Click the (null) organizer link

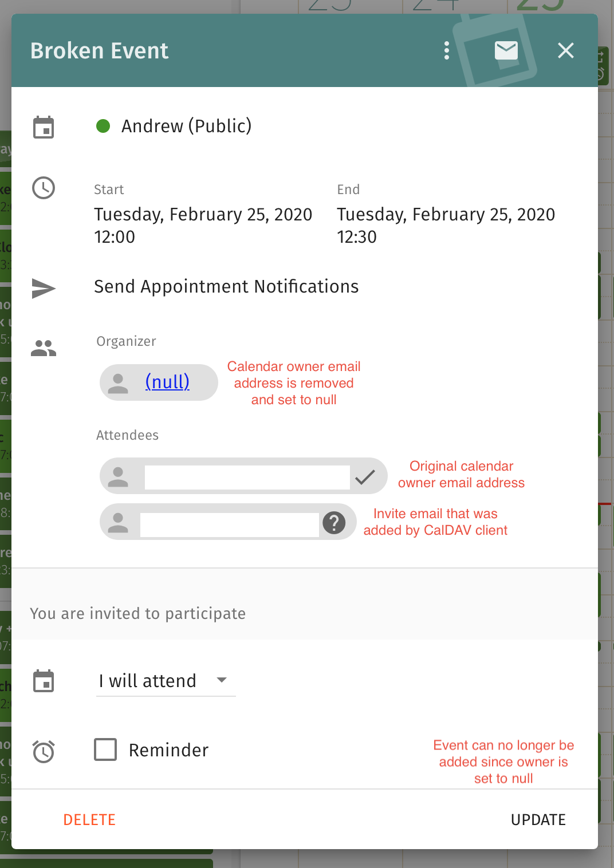pos(167,381)
